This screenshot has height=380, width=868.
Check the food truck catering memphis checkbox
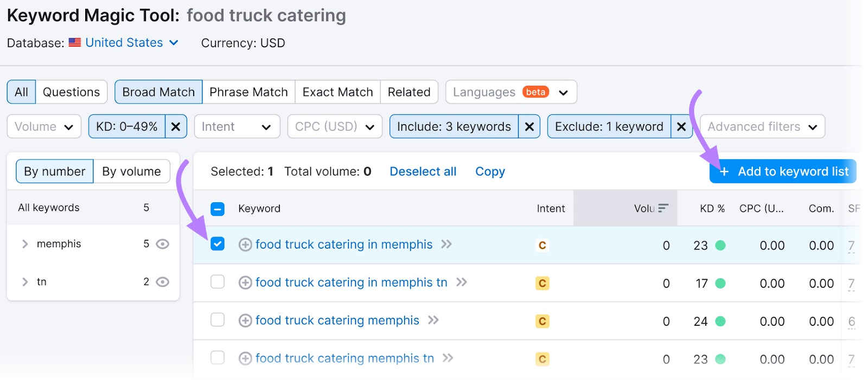coord(218,320)
